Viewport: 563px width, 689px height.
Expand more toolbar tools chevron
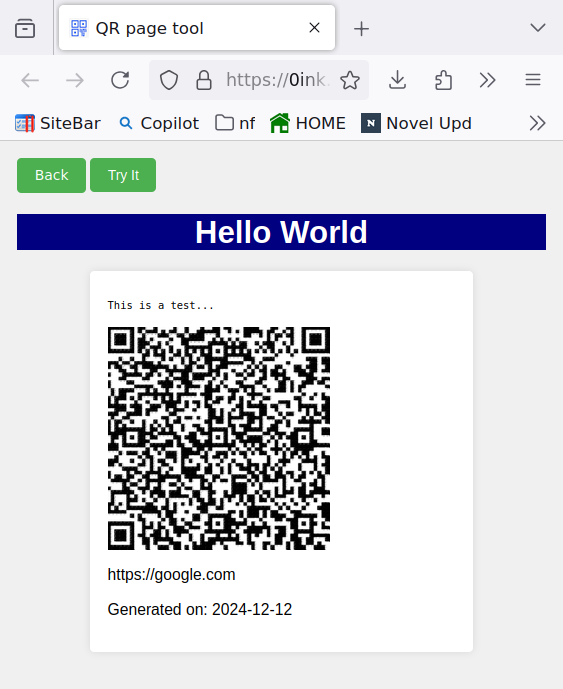[x=487, y=80]
